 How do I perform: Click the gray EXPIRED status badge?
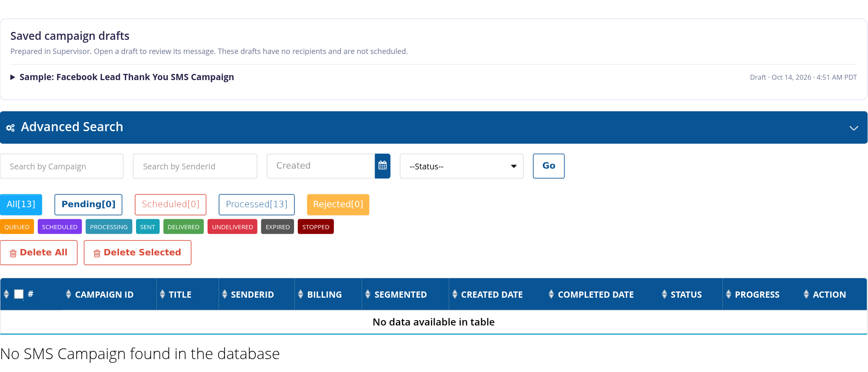click(277, 227)
